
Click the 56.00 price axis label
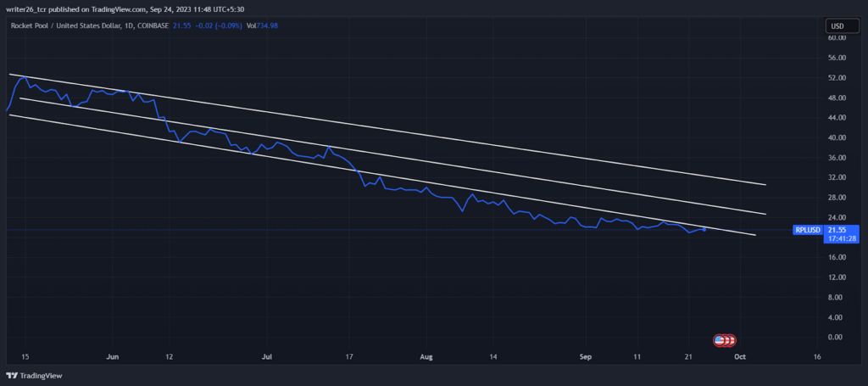(x=837, y=58)
